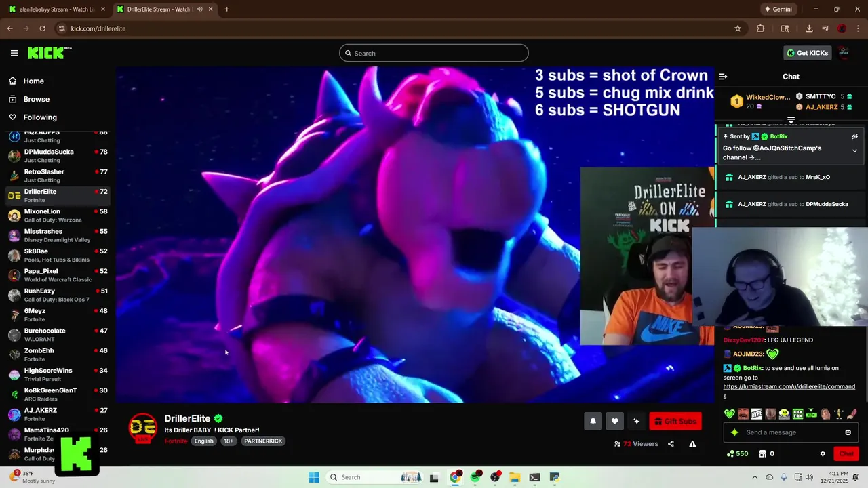
Task: Select the green heart quick emote
Action: pos(729,413)
